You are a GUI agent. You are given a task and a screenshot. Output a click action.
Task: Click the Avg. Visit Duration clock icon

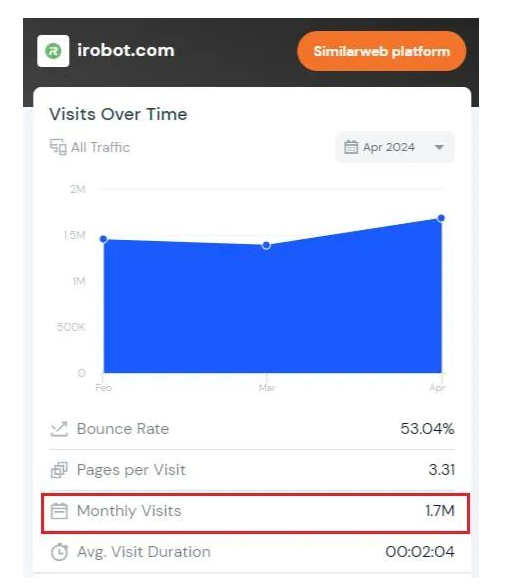tap(59, 552)
